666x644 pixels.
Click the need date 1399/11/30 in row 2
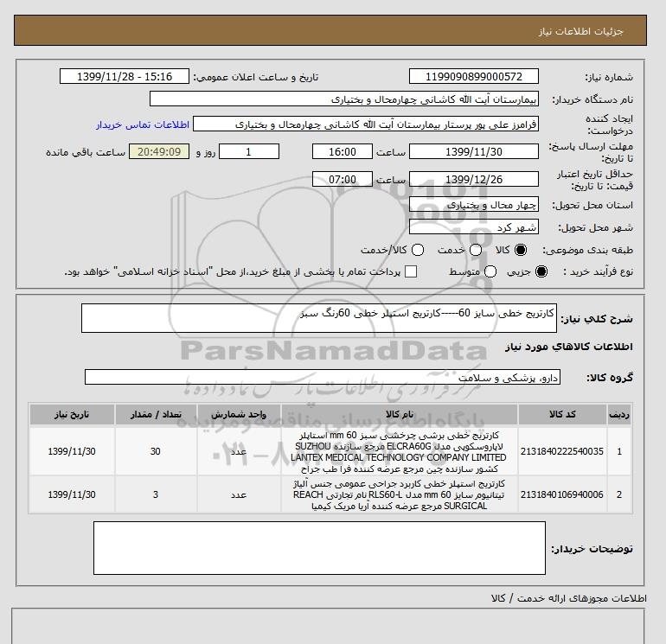pyautogui.click(x=72, y=494)
